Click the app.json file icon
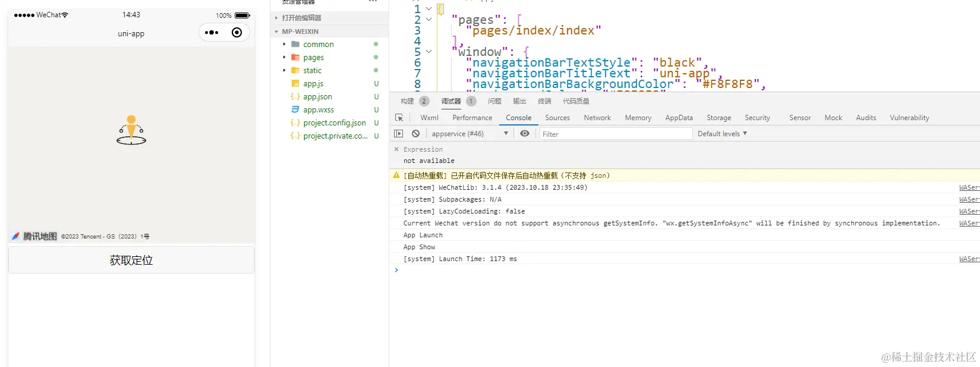This screenshot has height=367, width=980. [295, 96]
